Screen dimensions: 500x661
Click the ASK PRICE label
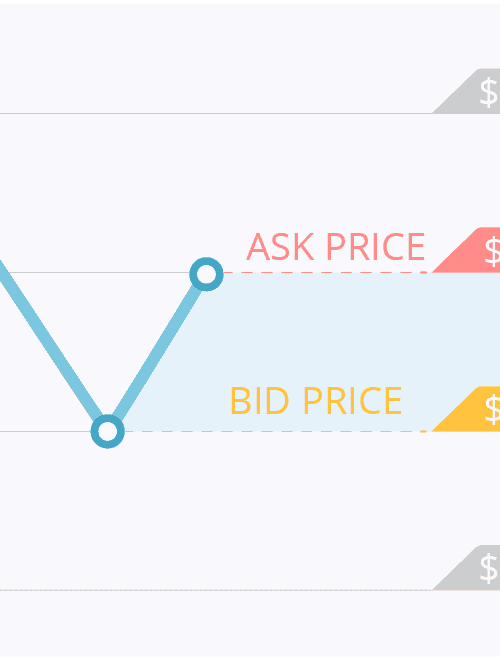(x=336, y=247)
